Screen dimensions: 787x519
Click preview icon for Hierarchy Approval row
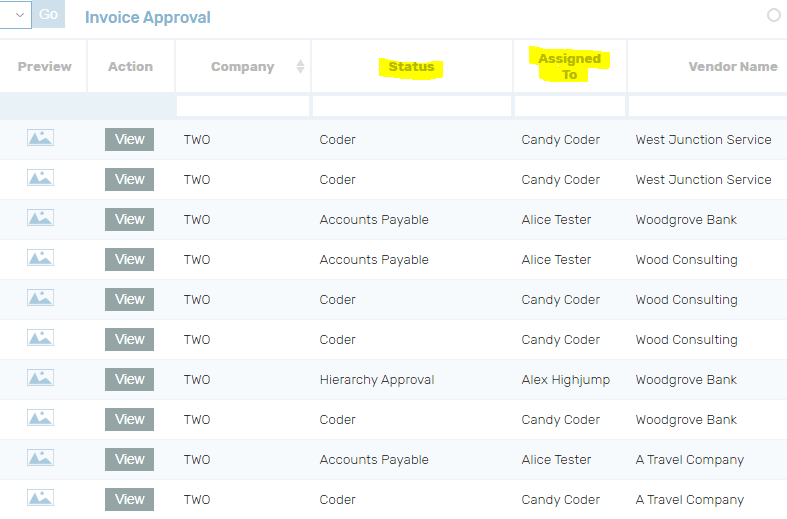[x=41, y=378]
